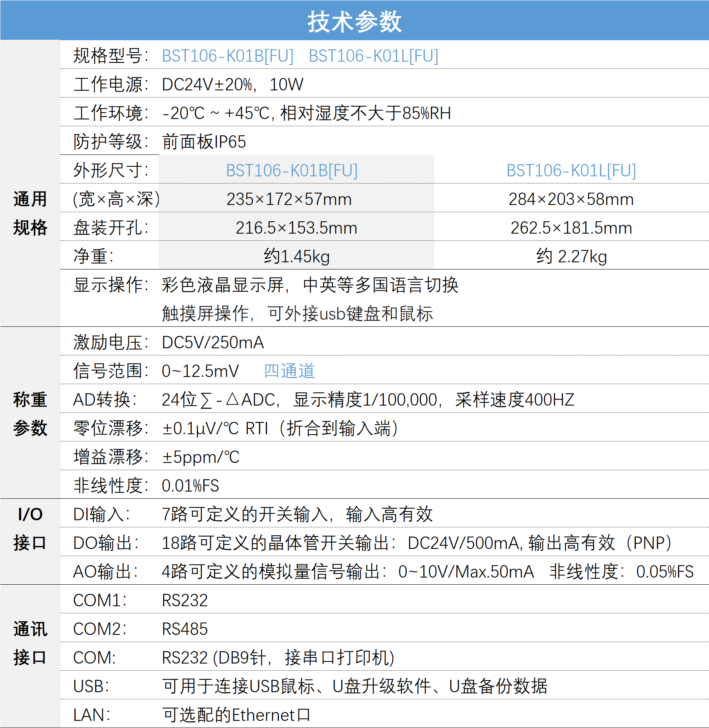Select the 工作电源 label
Screen dimensions: 709x728
click(111, 84)
